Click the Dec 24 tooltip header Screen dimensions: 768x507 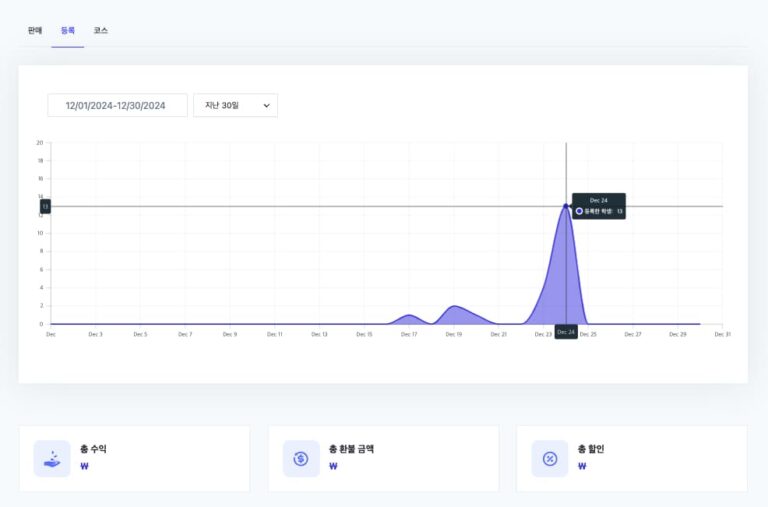click(598, 200)
